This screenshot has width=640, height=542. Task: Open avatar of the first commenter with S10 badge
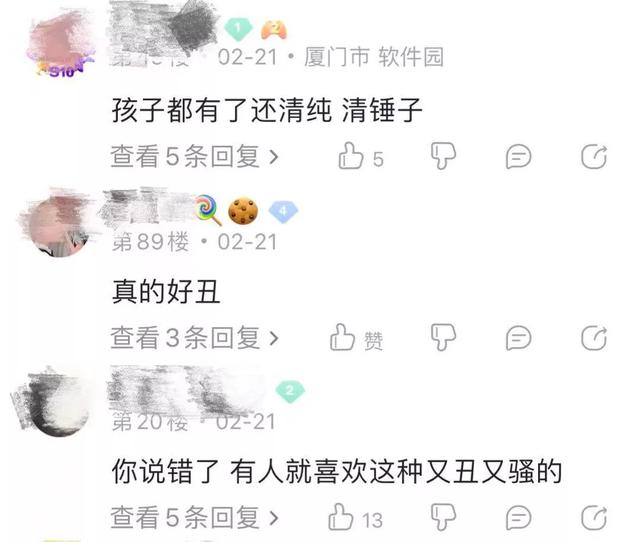point(60,44)
